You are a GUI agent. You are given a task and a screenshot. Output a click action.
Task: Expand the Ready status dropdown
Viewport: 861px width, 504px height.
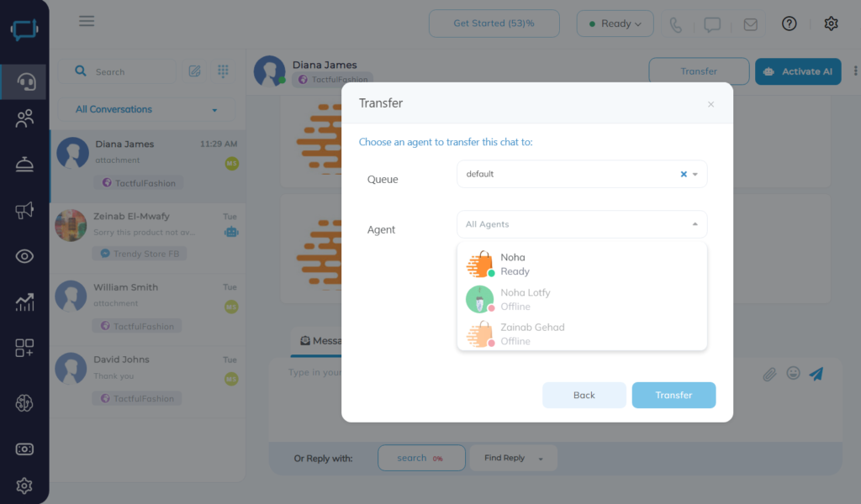coord(615,24)
